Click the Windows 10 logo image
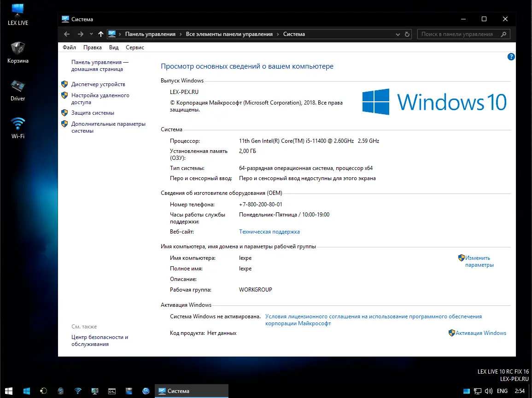532x398 pixels. coord(434,102)
